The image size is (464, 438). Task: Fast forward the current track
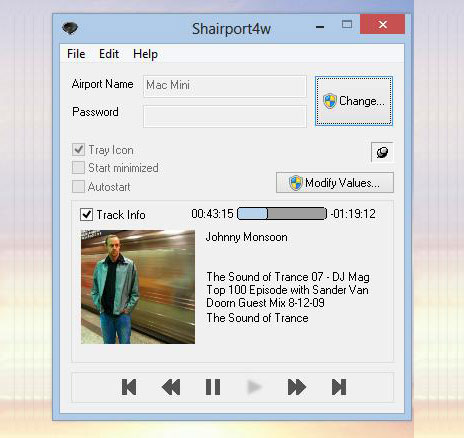coord(297,387)
